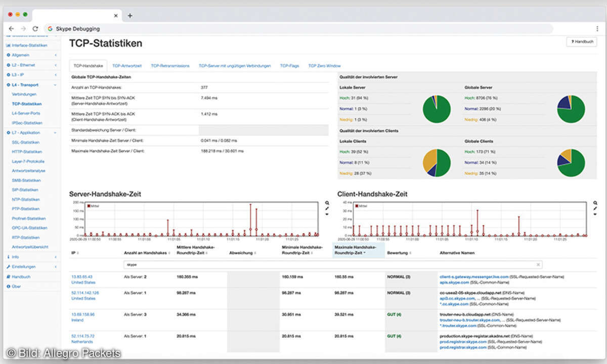
Task: Click the gear icon next to L2 - Ethernet
Action: coord(9,65)
